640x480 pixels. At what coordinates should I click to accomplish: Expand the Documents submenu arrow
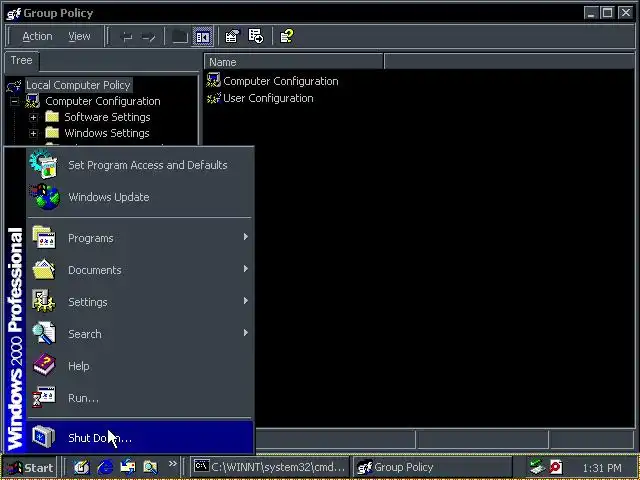[x=246, y=269]
